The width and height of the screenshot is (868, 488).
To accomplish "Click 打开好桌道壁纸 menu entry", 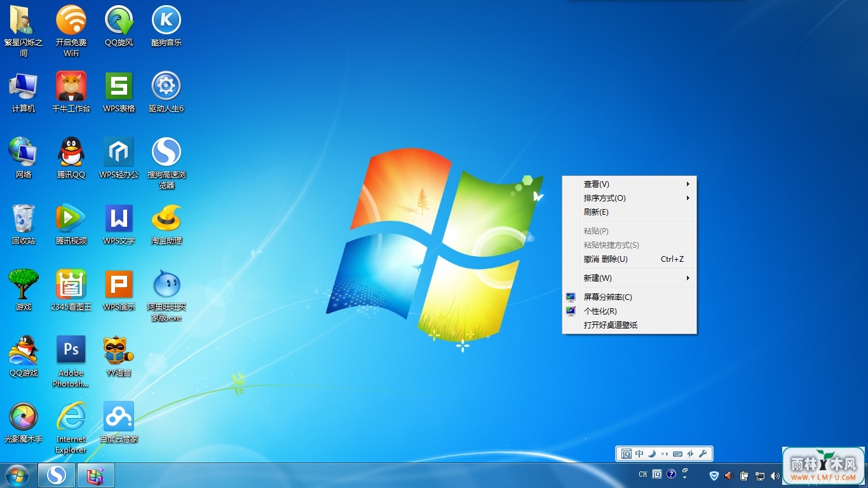I will (629, 325).
